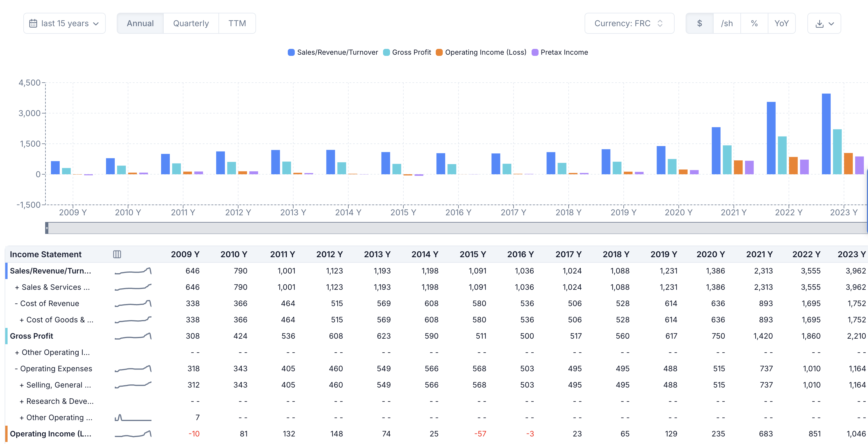Click the chart range slider left handle
Image resolution: width=868 pixels, height=444 pixels.
47,228
